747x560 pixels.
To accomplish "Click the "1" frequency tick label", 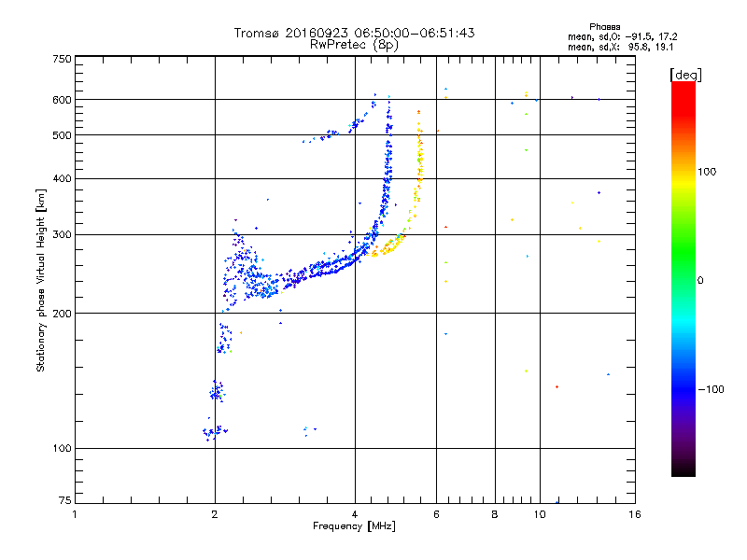I will pyautogui.click(x=75, y=514).
